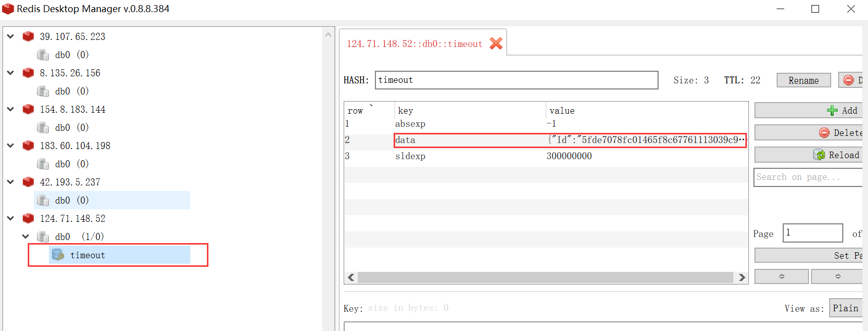Click db0 database icon under 39.107.65.223
Viewport: 868px width, 331px height.
43,55
